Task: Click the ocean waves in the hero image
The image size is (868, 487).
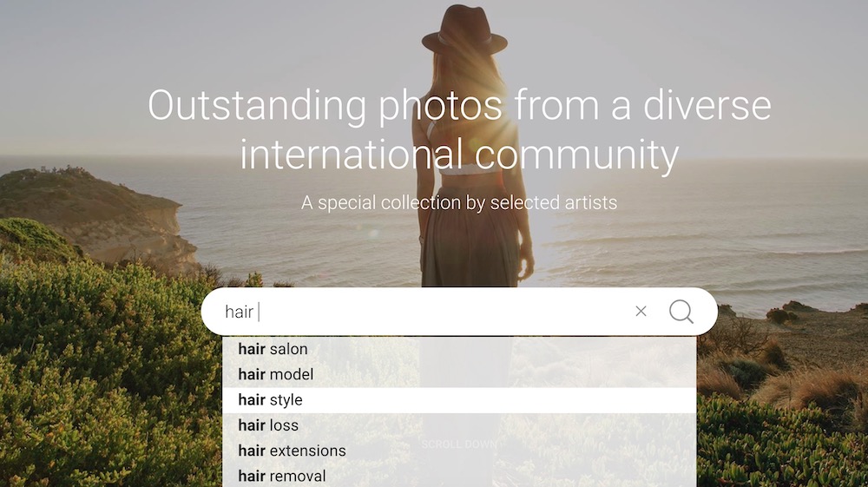Action: click(694, 234)
